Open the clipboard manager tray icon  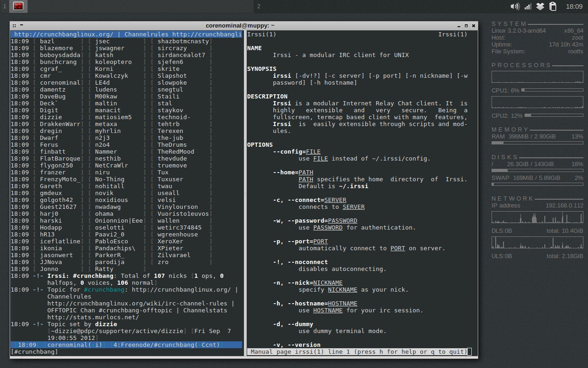pyautogui.click(x=553, y=6)
